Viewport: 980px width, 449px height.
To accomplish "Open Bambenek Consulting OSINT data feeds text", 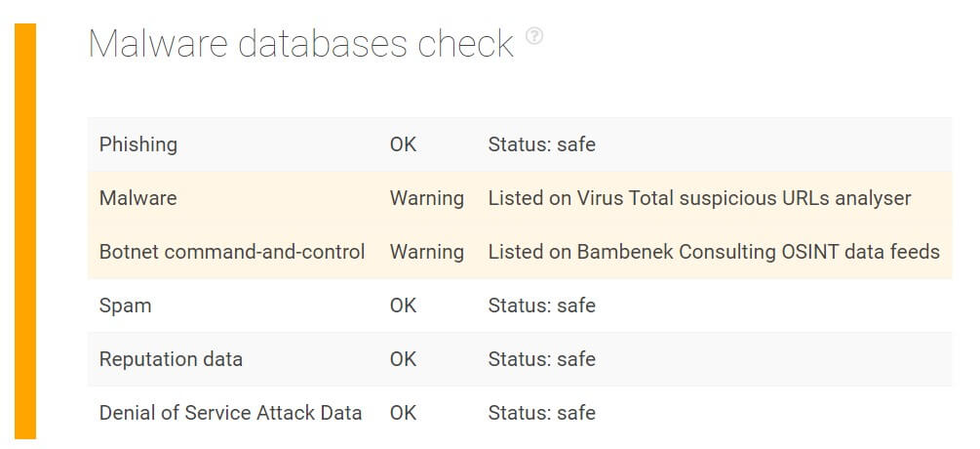I will coord(714,252).
